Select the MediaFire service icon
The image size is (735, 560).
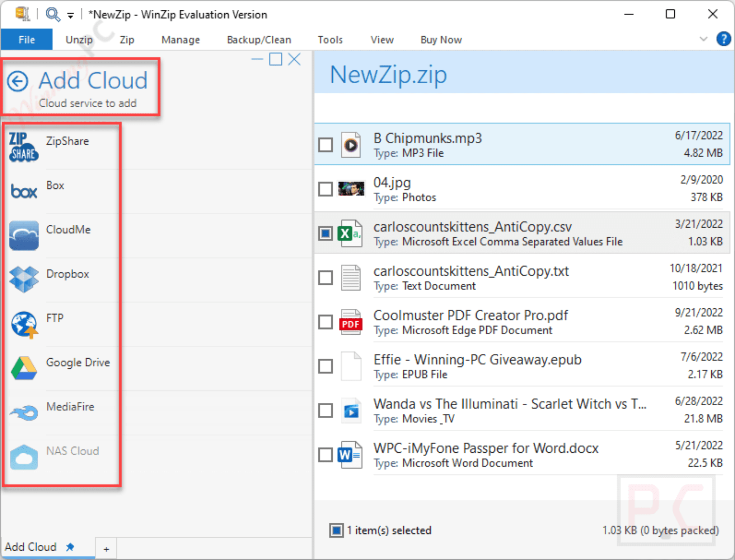tap(24, 412)
